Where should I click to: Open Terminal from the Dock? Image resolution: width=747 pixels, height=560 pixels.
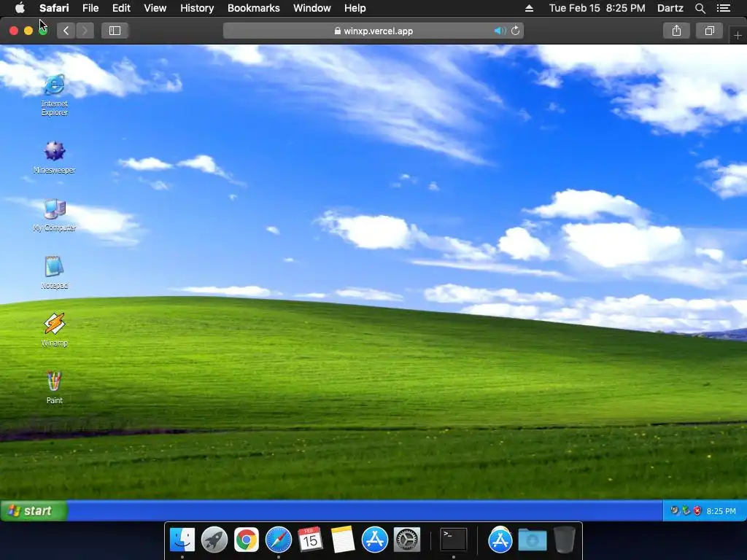[454, 540]
